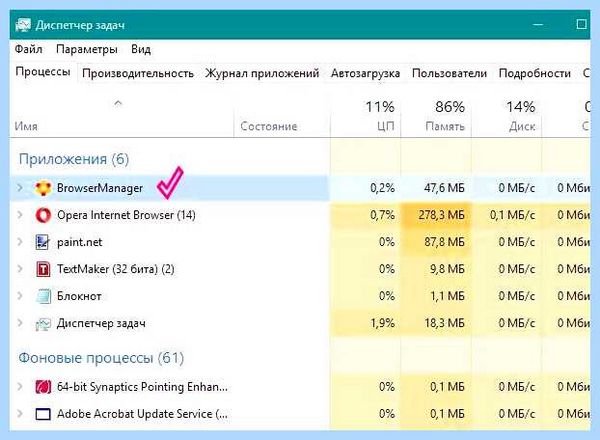The width and height of the screenshot is (600, 440).
Task: Expand Opera Internet Browser (14) group
Action: pos(20,215)
